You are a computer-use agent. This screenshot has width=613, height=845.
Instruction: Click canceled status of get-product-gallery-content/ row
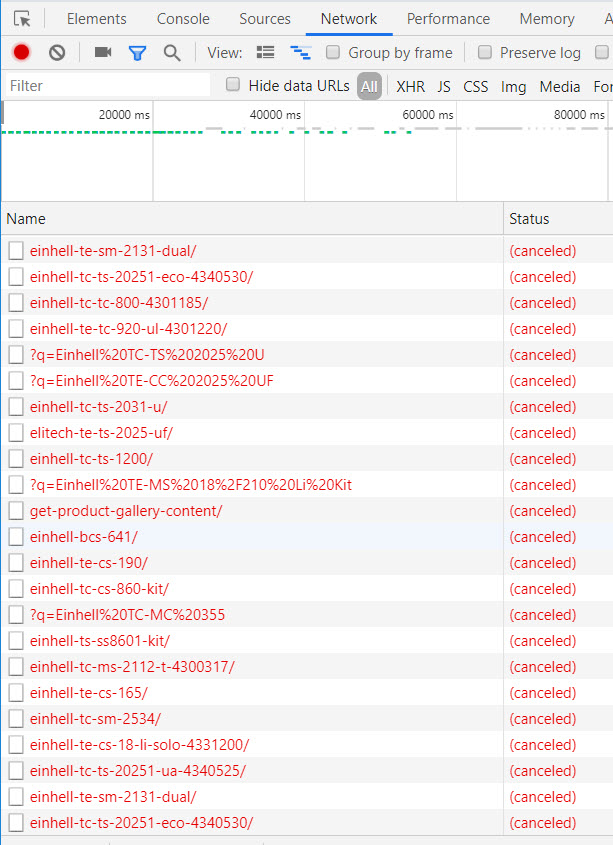pyautogui.click(x=543, y=511)
